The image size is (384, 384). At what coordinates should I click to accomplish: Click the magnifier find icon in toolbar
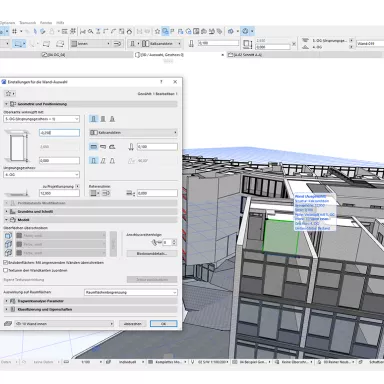90,31
